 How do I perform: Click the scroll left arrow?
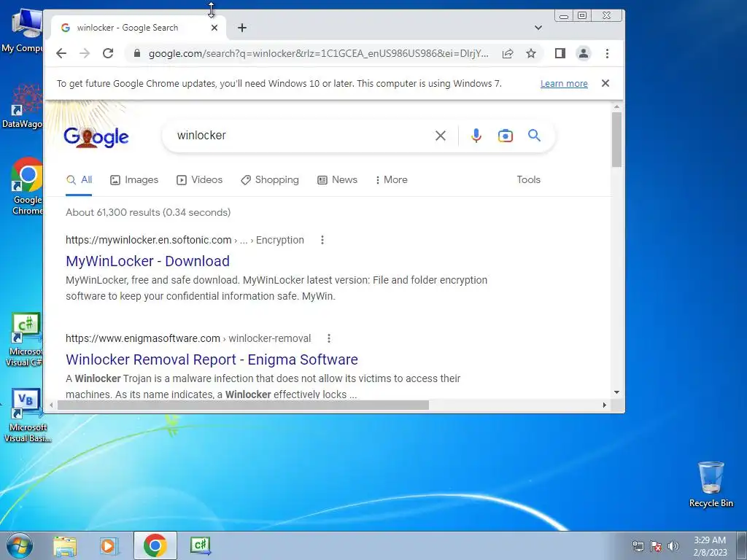51,405
